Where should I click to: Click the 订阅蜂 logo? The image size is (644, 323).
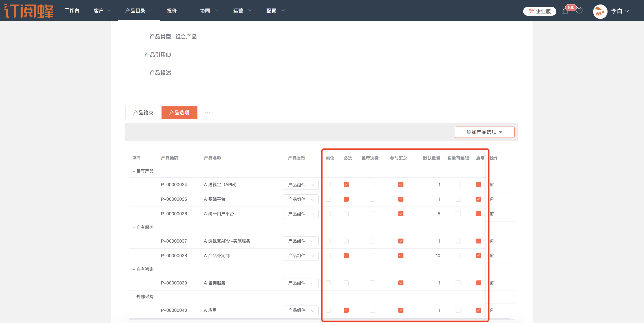coord(29,11)
